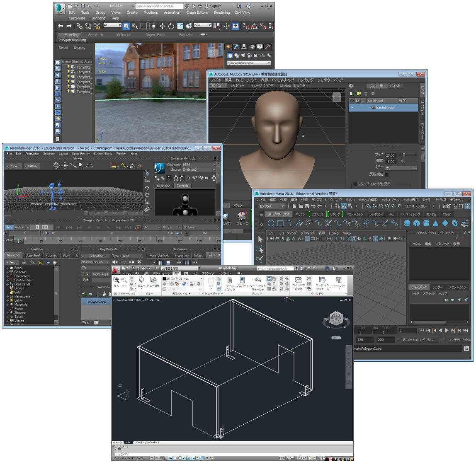Select the ポリゴン shelf tab in Maya
The width and height of the screenshot is (476, 462).
[300, 214]
